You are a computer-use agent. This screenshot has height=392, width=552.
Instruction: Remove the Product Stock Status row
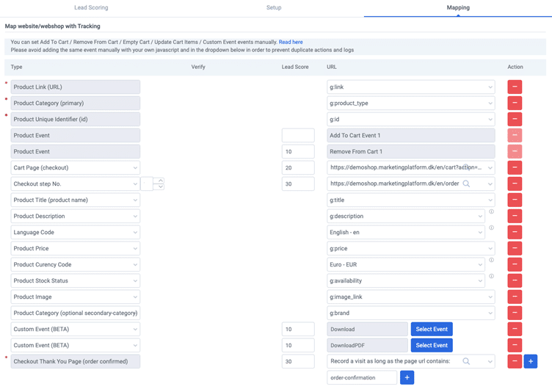pos(515,280)
